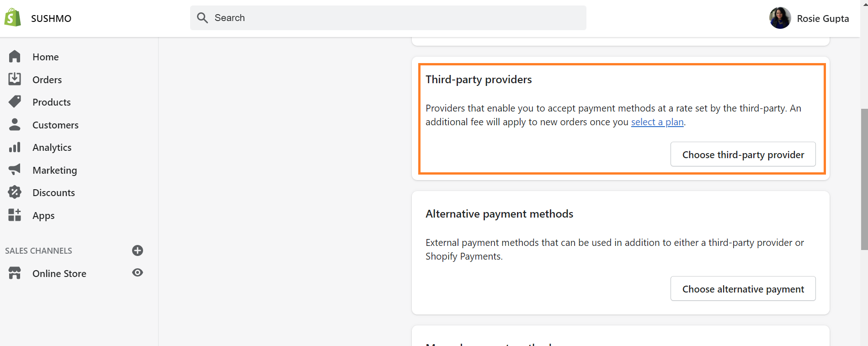The height and width of the screenshot is (346, 868).
Task: Click Choose alternative payment
Action: click(x=742, y=288)
